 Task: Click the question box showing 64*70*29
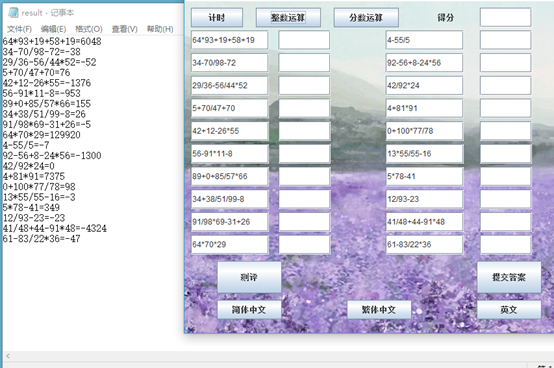point(230,244)
